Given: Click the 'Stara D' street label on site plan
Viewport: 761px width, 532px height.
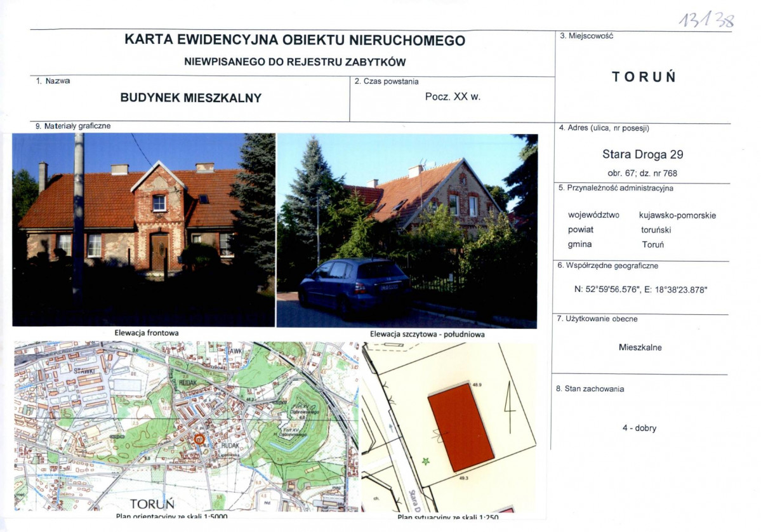Looking at the screenshot, I should tap(415, 501).
